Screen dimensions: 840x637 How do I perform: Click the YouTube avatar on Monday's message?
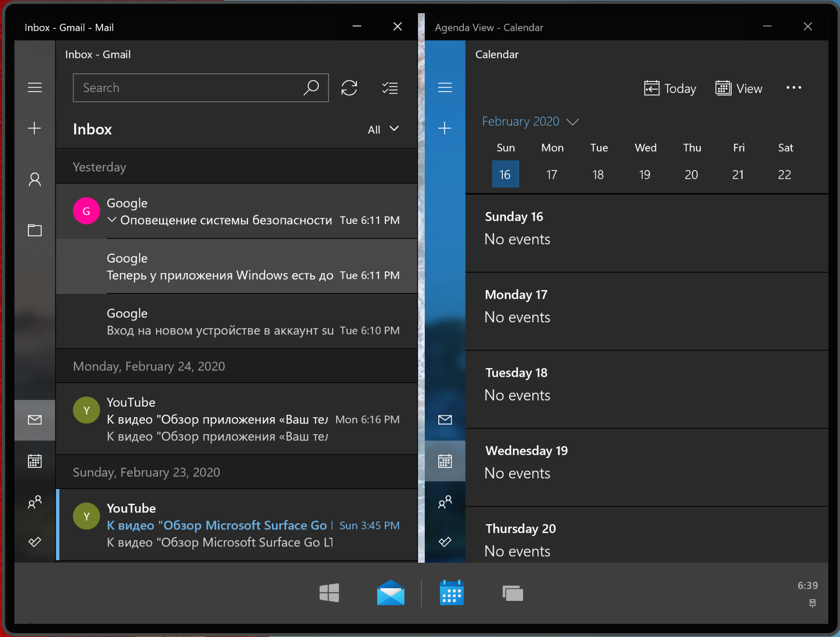(86, 410)
